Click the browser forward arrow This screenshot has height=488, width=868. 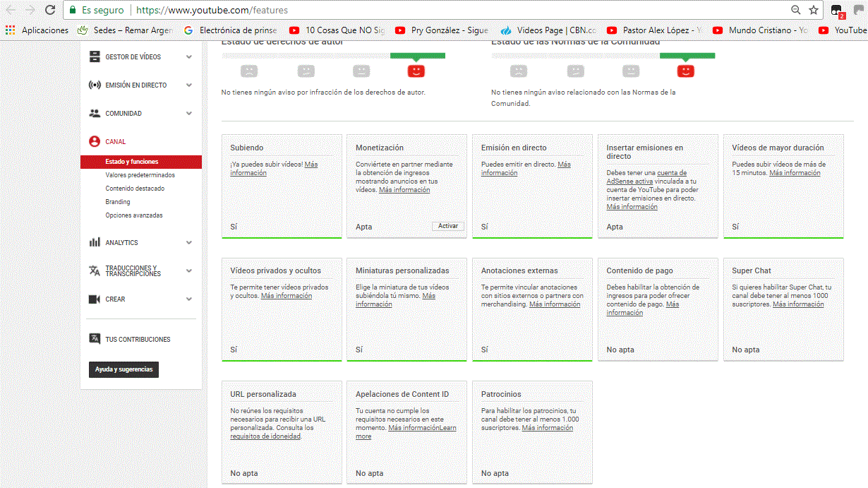pos(30,10)
